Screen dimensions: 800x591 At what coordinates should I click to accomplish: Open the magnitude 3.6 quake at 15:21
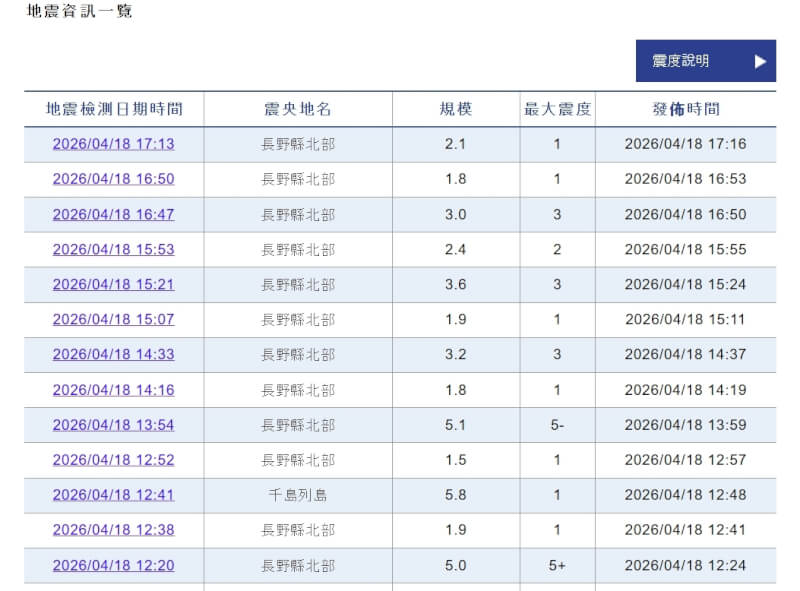(x=113, y=284)
